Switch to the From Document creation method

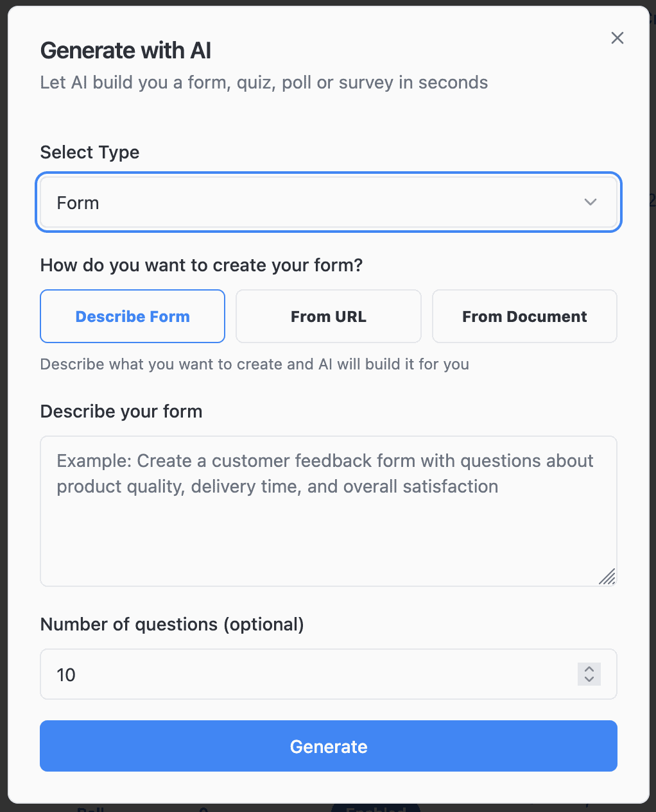(524, 316)
